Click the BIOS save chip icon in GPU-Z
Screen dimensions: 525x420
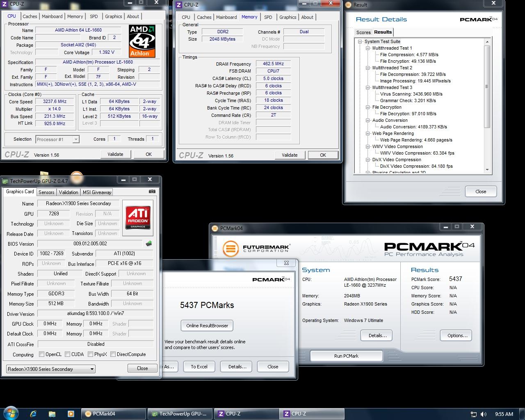point(148,244)
